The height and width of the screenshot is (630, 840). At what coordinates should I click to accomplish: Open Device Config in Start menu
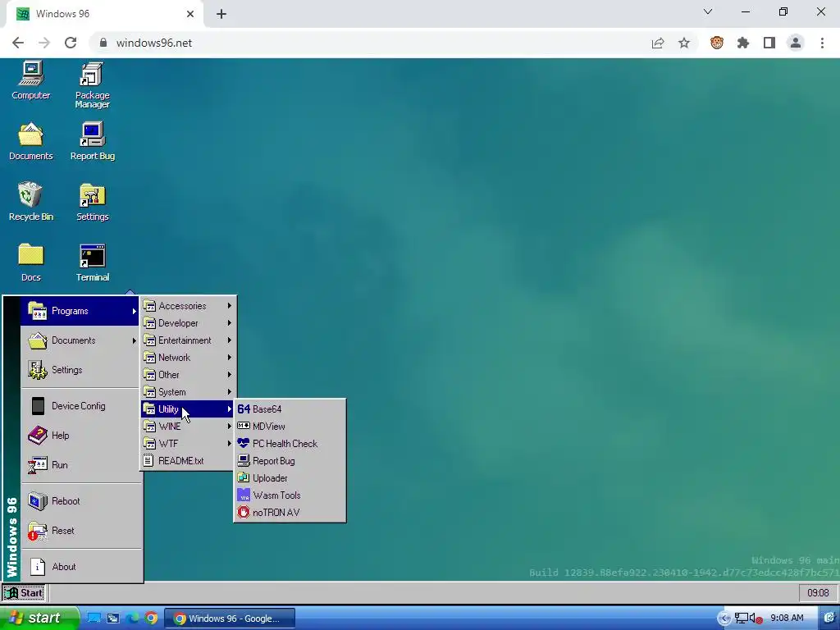click(81, 405)
